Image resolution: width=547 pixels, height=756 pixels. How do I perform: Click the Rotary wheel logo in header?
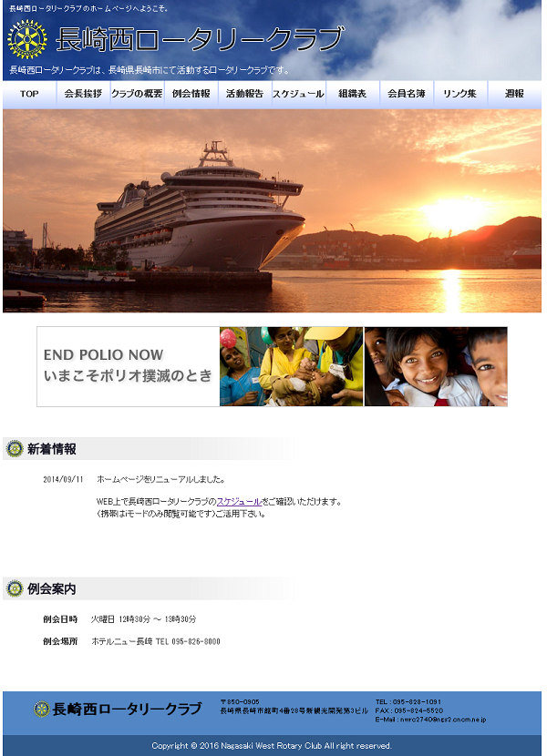(x=27, y=39)
